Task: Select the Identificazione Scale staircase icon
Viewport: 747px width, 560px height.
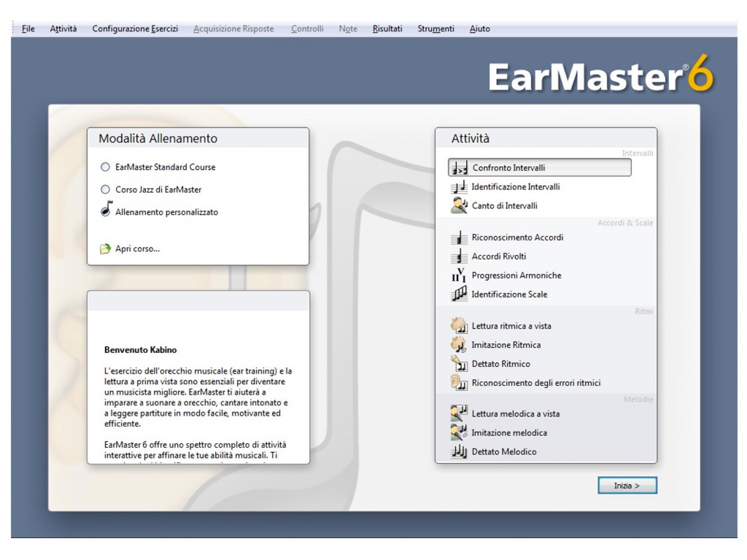Action: (459, 294)
